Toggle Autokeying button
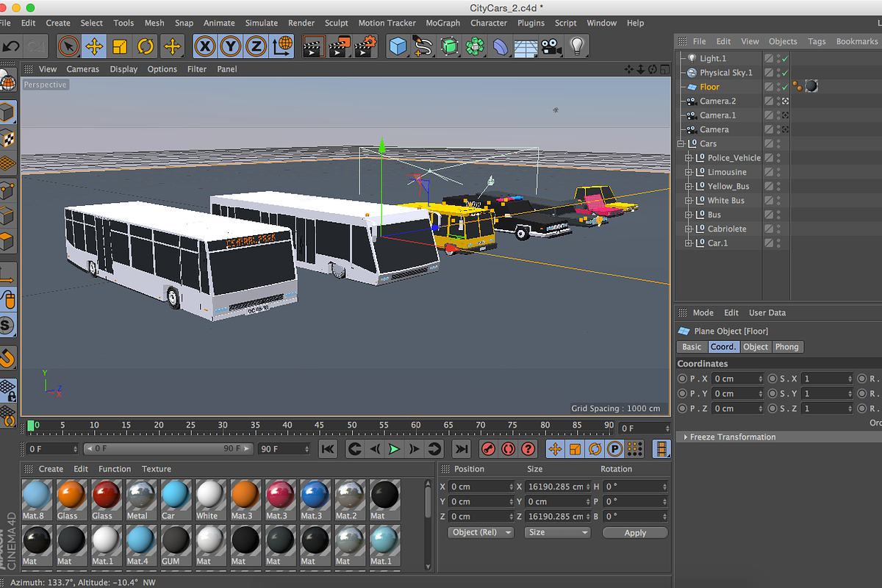The image size is (882, 588). tap(508, 449)
